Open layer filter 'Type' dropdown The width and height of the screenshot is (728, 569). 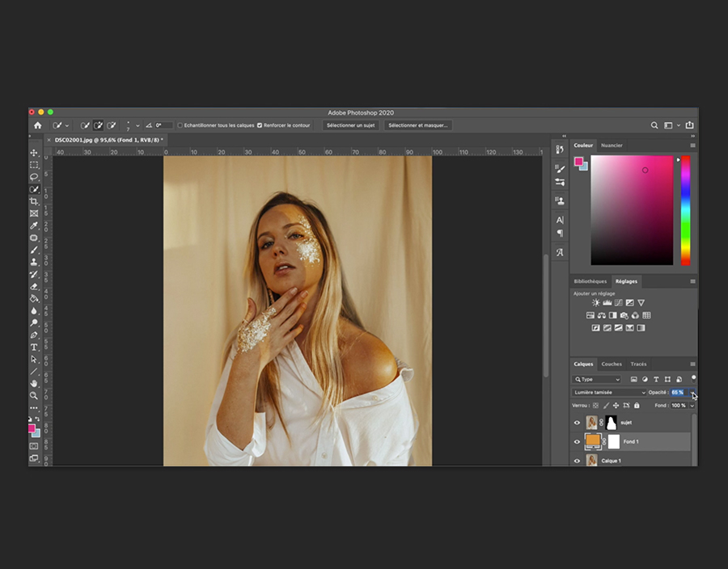tap(596, 379)
